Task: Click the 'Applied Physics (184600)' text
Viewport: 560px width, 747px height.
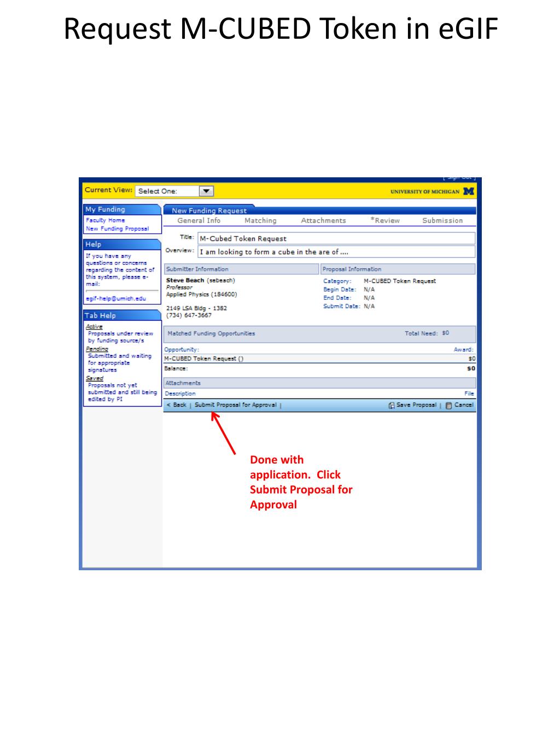Action: click(x=201, y=294)
